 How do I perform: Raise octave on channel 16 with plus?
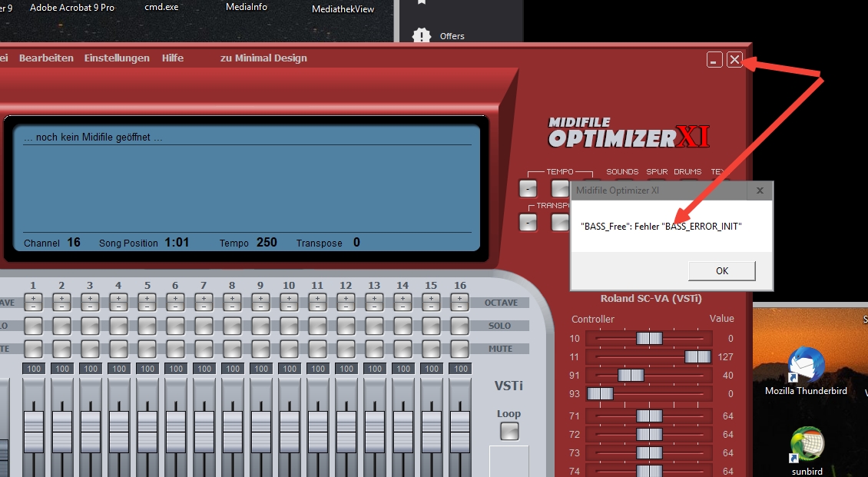[x=460, y=298]
